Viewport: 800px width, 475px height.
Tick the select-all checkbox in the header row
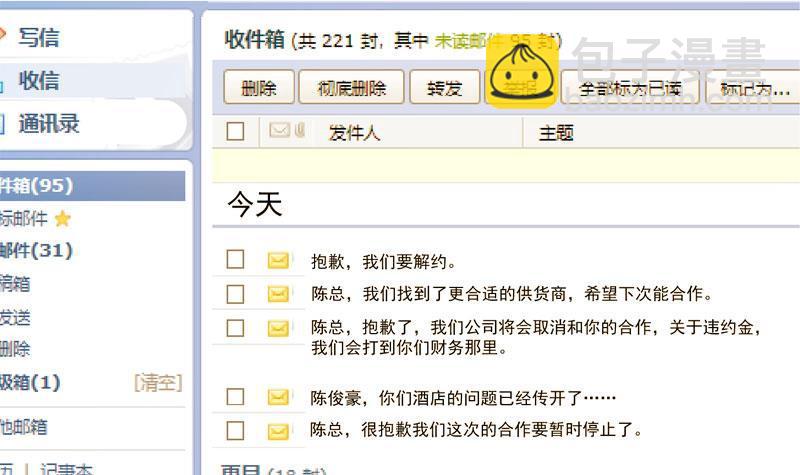point(235,132)
